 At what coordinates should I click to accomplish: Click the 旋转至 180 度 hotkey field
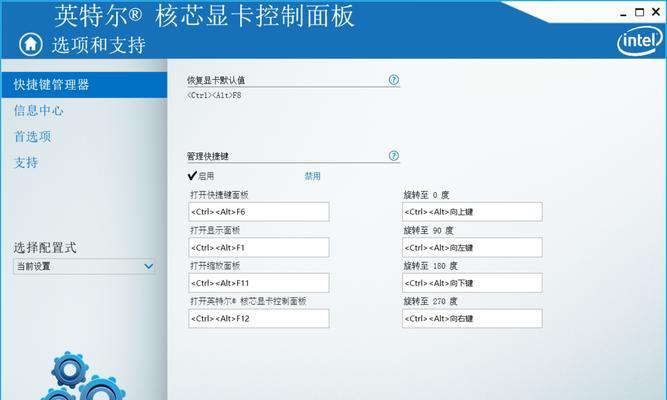click(x=472, y=283)
